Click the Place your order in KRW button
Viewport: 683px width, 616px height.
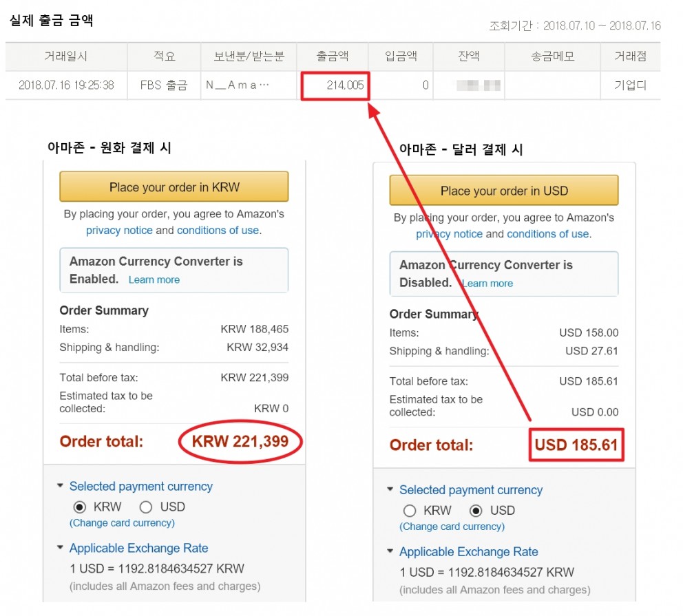pyautogui.click(x=174, y=187)
